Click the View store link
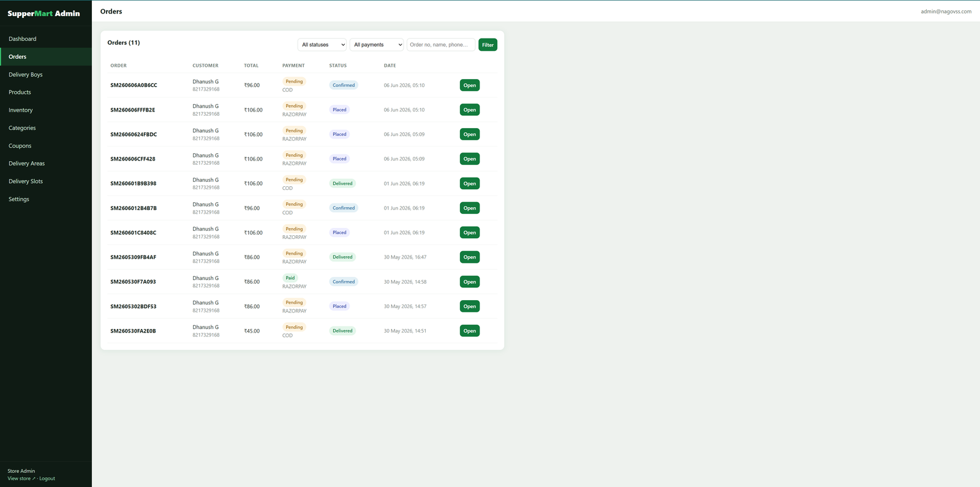The width and height of the screenshot is (980, 487). 21,478
